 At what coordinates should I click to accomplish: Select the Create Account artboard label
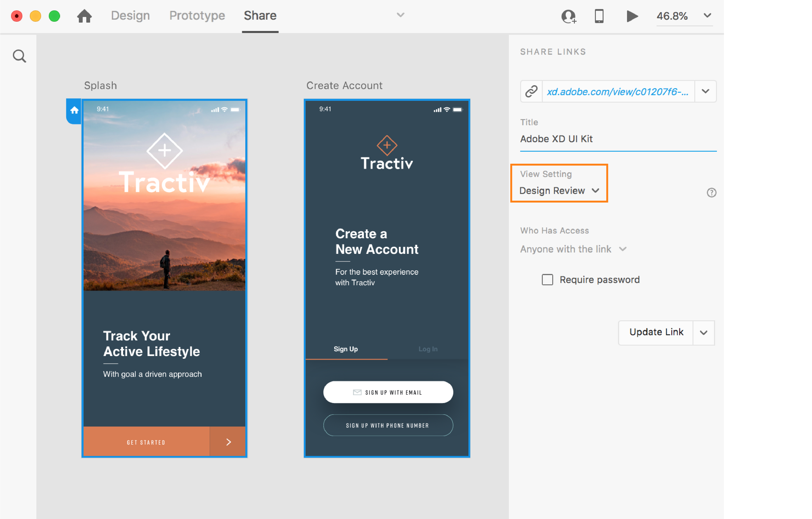[x=344, y=85]
